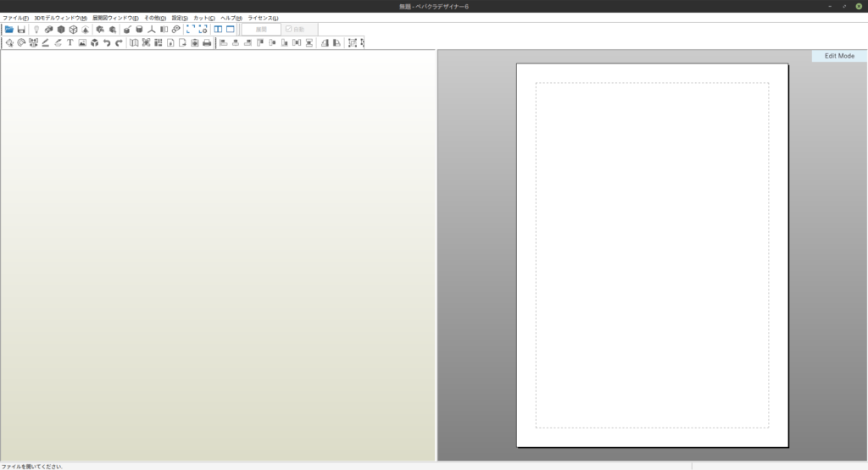Click the text tool T icon

pyautogui.click(x=70, y=42)
